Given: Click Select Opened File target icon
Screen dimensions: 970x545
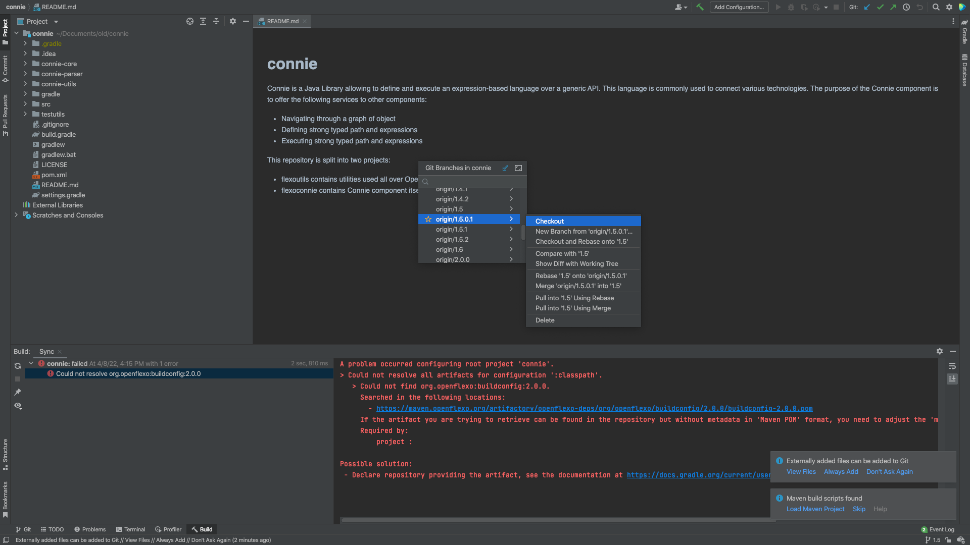Looking at the screenshot, I should tap(190, 21).
